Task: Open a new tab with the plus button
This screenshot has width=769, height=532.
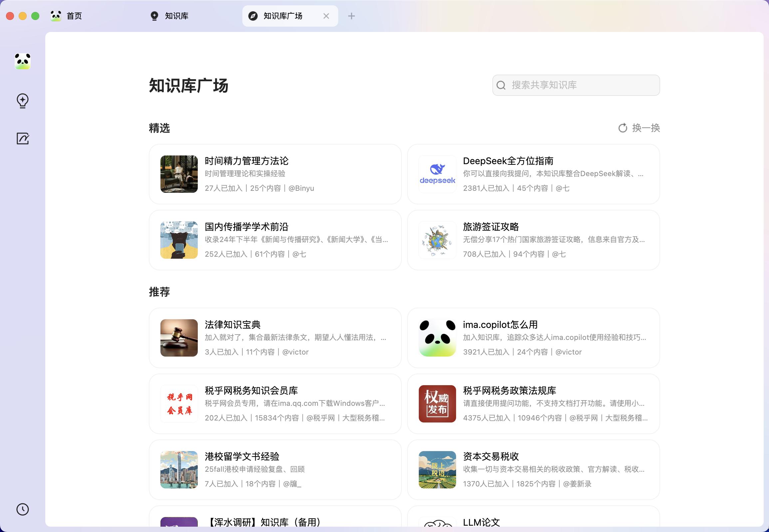Action: tap(351, 16)
